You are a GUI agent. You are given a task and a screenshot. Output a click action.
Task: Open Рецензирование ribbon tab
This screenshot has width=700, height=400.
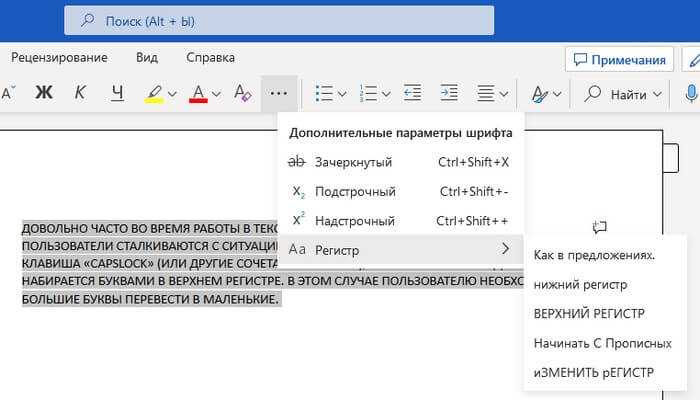coord(59,58)
